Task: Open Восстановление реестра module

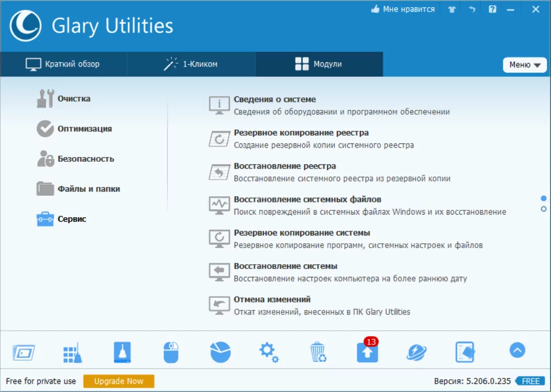Action: (329, 172)
